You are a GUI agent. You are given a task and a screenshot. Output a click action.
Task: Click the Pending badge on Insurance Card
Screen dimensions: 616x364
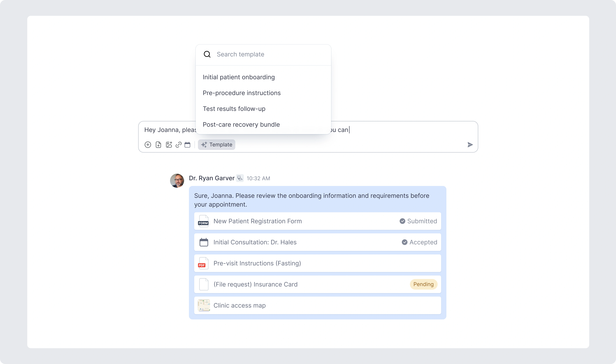[423, 284]
